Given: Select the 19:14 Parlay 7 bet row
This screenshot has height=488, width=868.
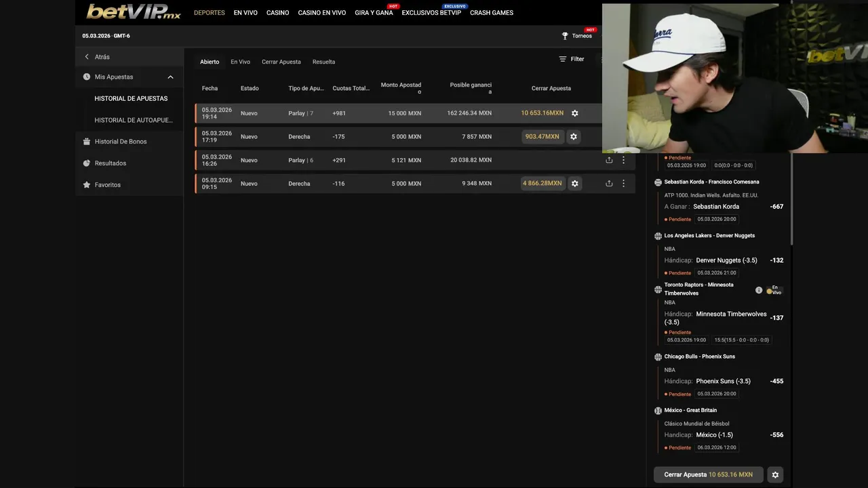Looking at the screenshot, I should pos(399,113).
